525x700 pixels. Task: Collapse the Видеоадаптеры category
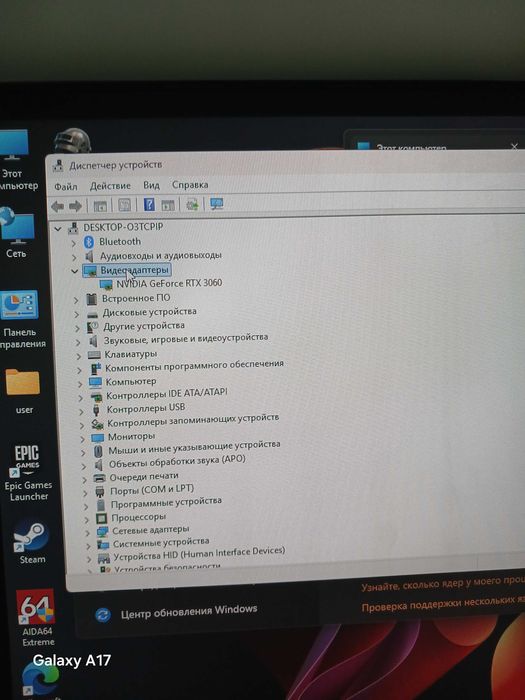coord(75,271)
